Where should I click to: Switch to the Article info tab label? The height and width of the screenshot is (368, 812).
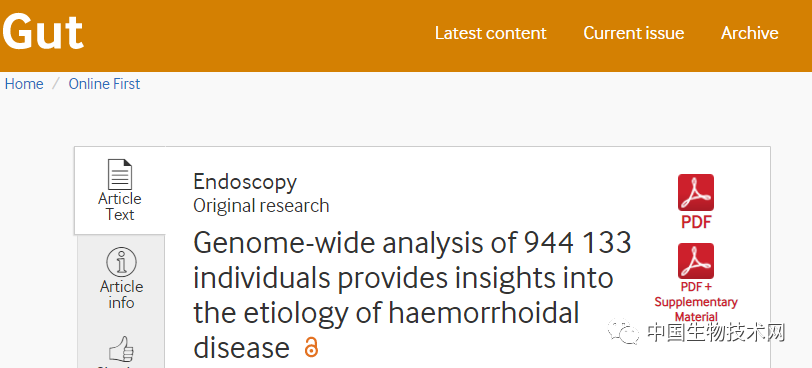[121, 295]
